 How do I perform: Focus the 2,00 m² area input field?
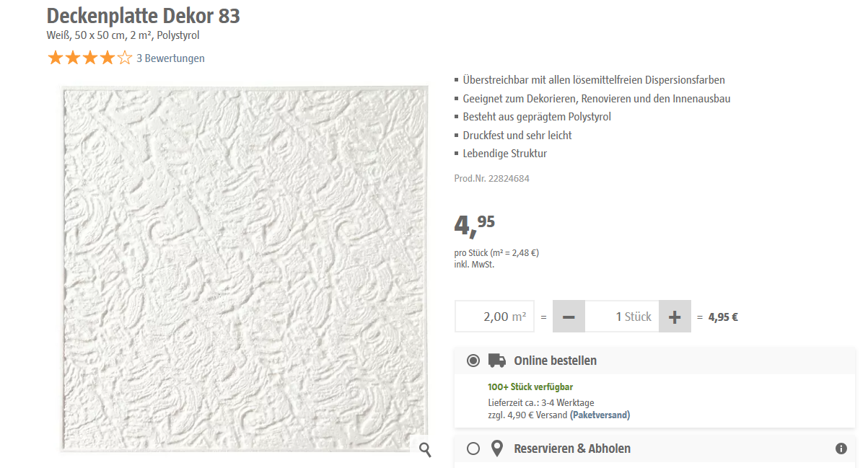pos(494,317)
